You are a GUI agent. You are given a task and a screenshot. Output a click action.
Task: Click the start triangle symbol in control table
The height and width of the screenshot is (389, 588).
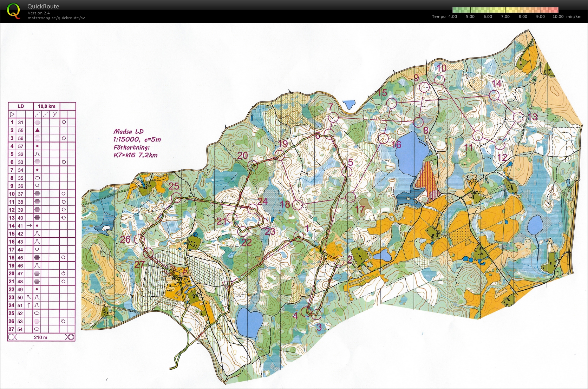[x=12, y=114]
